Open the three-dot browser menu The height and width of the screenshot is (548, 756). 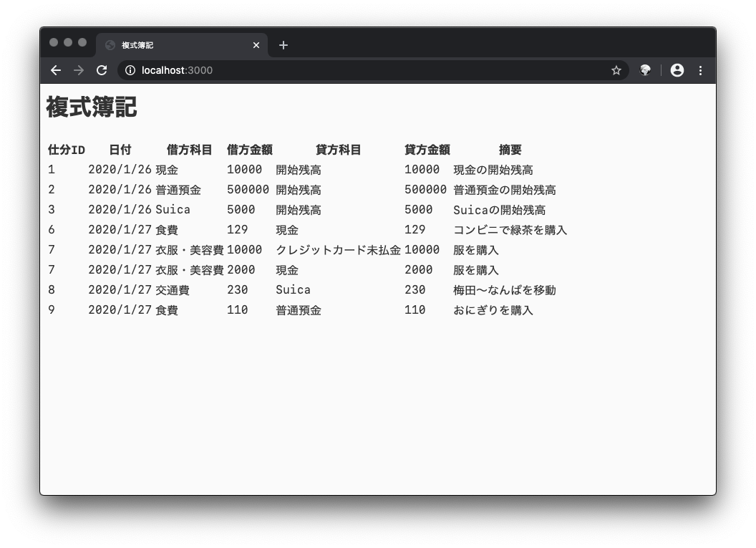click(x=700, y=70)
